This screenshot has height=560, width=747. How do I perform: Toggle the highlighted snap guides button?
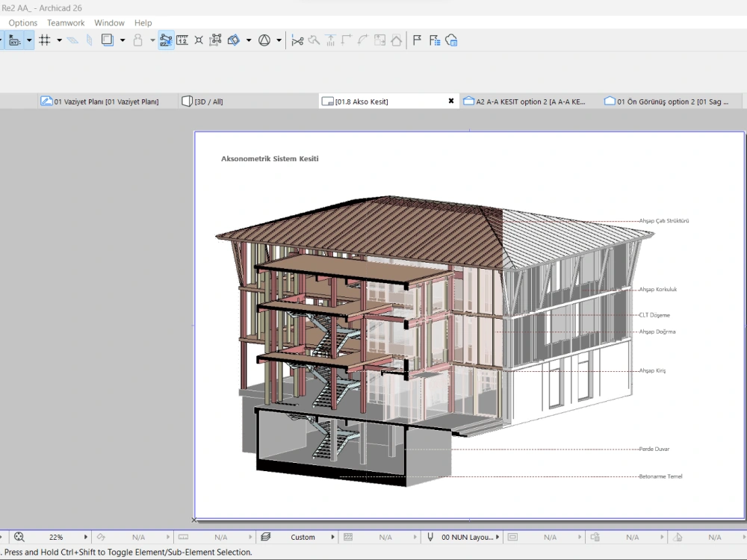pos(165,40)
